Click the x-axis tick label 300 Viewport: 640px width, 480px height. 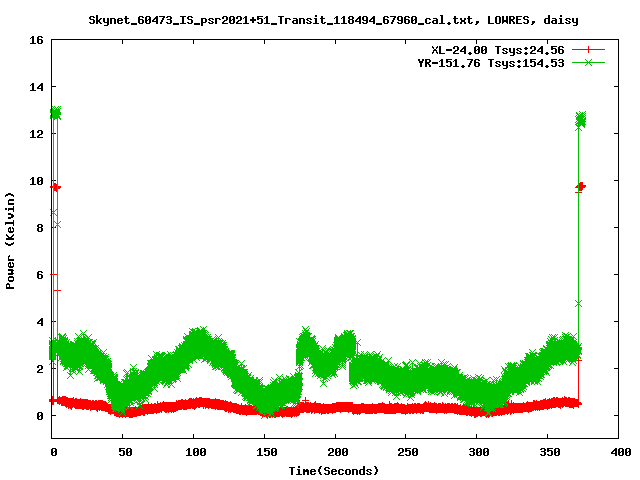pyautogui.click(x=479, y=452)
